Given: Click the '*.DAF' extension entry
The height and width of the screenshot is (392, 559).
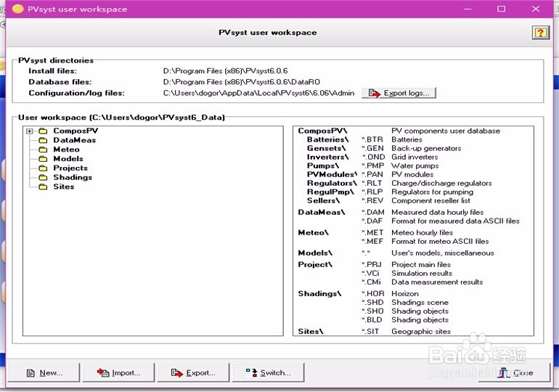Looking at the screenshot, I should (x=372, y=221).
